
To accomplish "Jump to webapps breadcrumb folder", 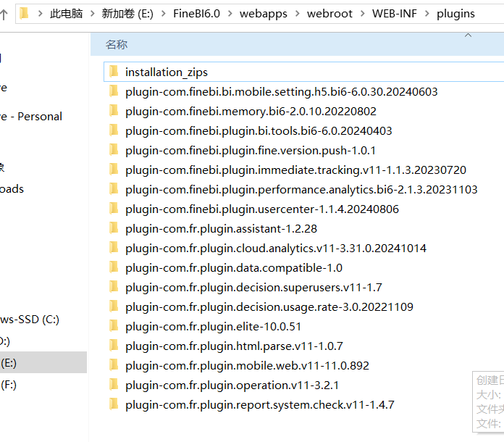I will pos(264,14).
